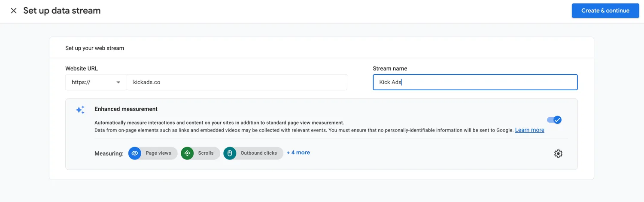Viewport: 644px width, 202px height.
Task: Click the Website URL label
Action: tap(82, 68)
